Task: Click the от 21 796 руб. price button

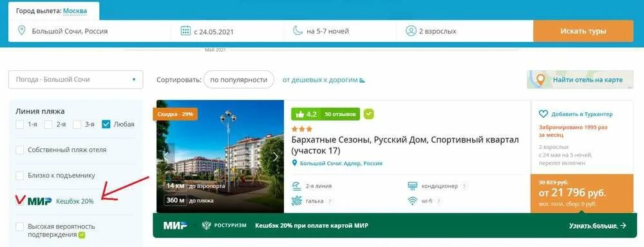Action: 582,193
